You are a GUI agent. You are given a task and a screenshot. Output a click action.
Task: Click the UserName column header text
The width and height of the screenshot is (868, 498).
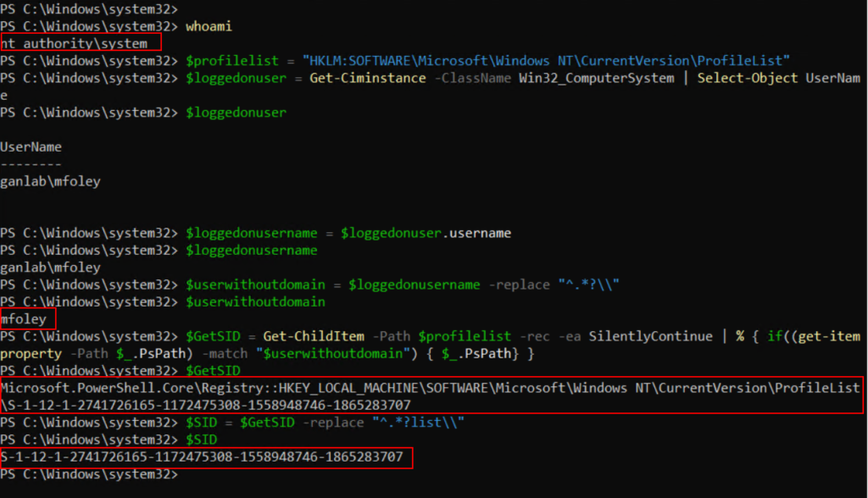[31, 146]
